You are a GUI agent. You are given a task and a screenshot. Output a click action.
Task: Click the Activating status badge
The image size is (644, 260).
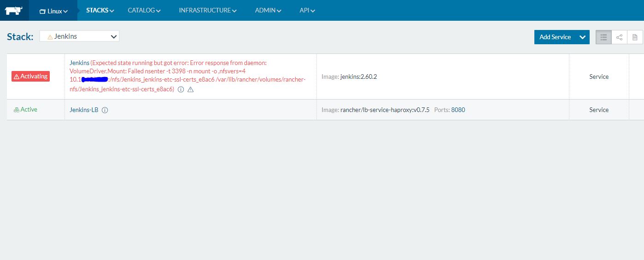[x=30, y=77]
